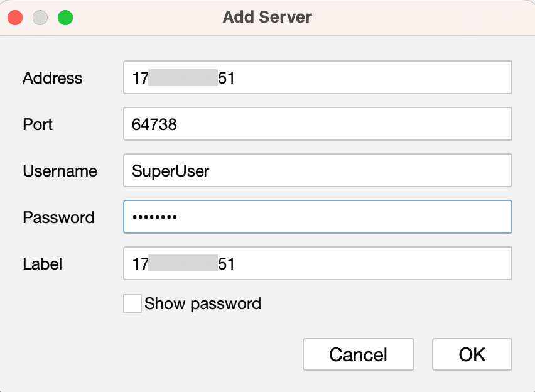Toggle Show password by clicking its label
The height and width of the screenshot is (392, 535).
202,303
